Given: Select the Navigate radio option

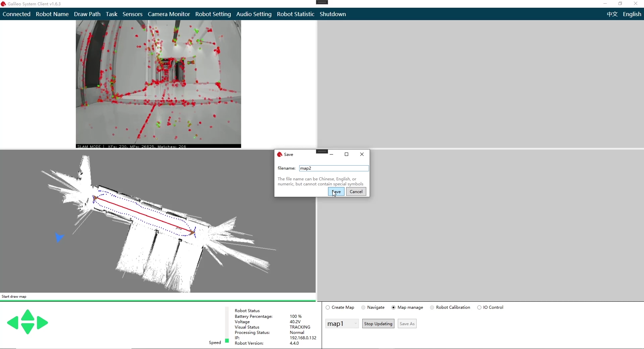Looking at the screenshot, I should click(363, 307).
